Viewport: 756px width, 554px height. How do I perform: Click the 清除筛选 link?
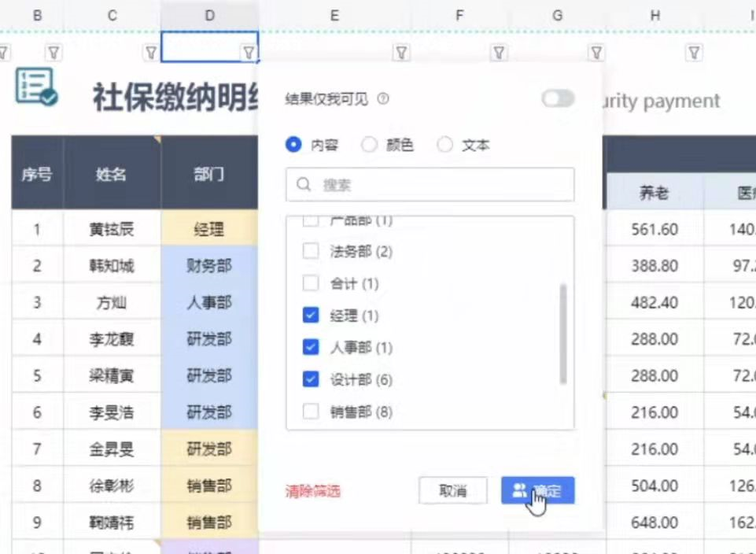coord(313,491)
